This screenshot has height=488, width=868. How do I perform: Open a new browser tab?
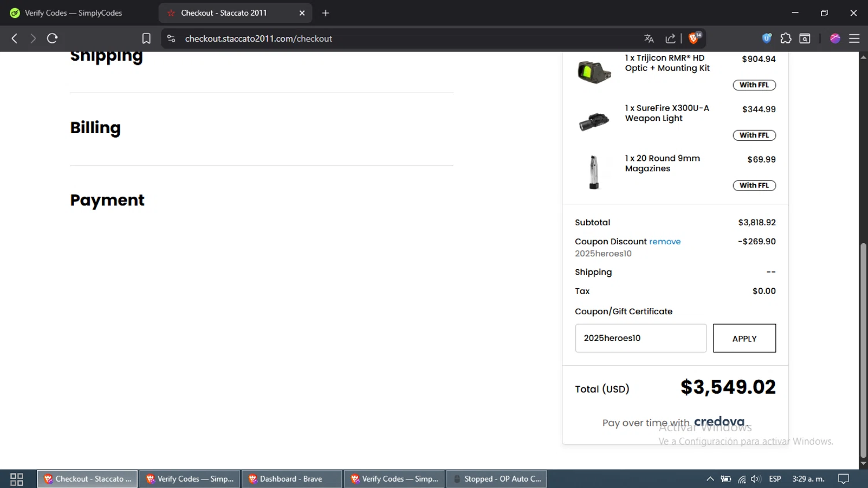coord(326,13)
